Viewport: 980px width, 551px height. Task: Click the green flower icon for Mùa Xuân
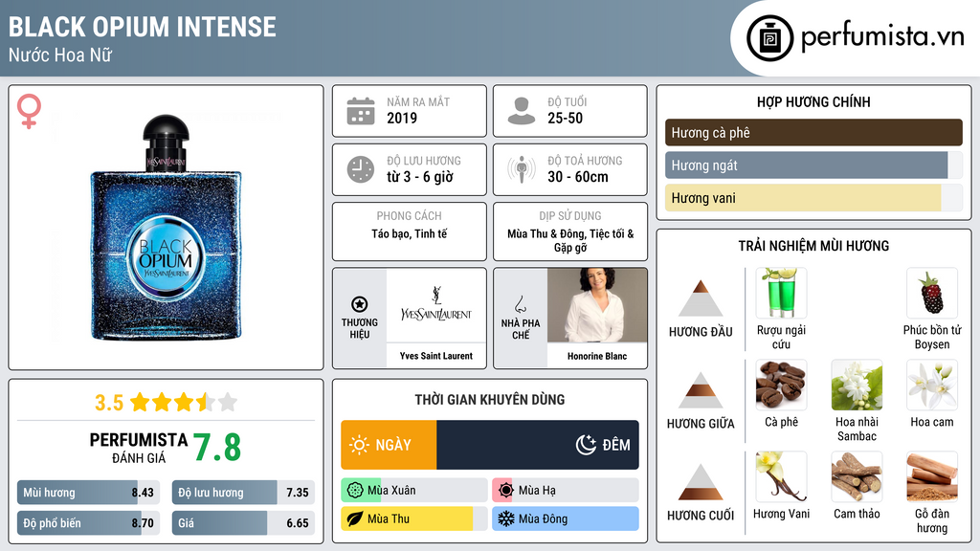pos(355,491)
